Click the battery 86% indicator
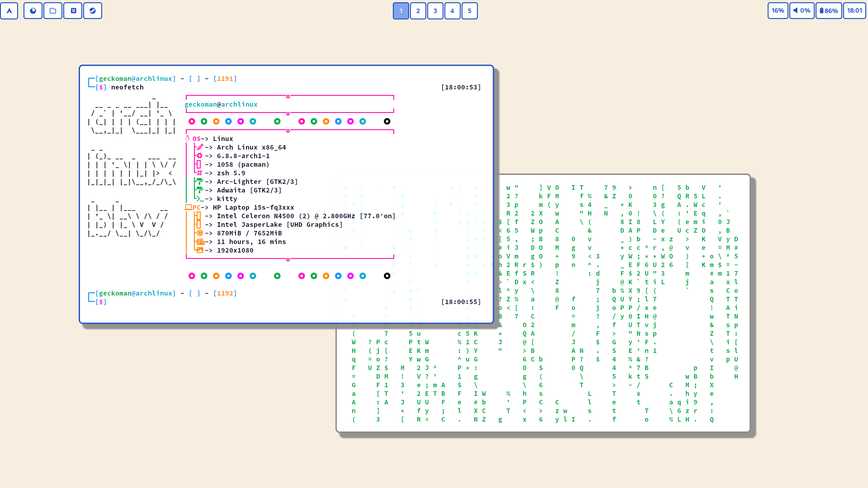This screenshot has width=868, height=488. pos(828,11)
